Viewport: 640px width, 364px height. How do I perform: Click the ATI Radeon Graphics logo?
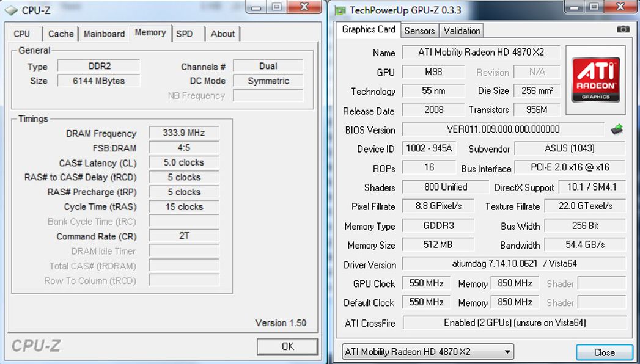click(595, 80)
